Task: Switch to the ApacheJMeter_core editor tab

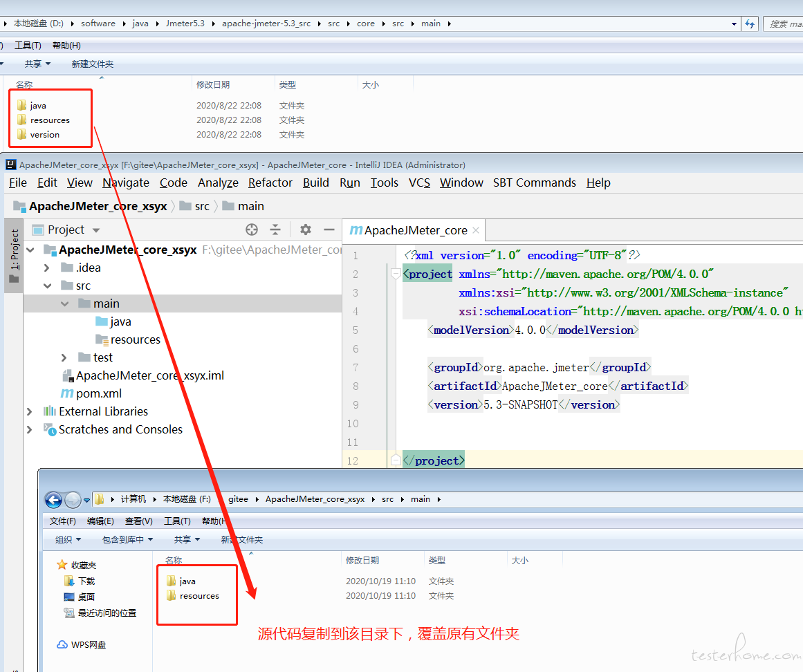Action: point(415,230)
